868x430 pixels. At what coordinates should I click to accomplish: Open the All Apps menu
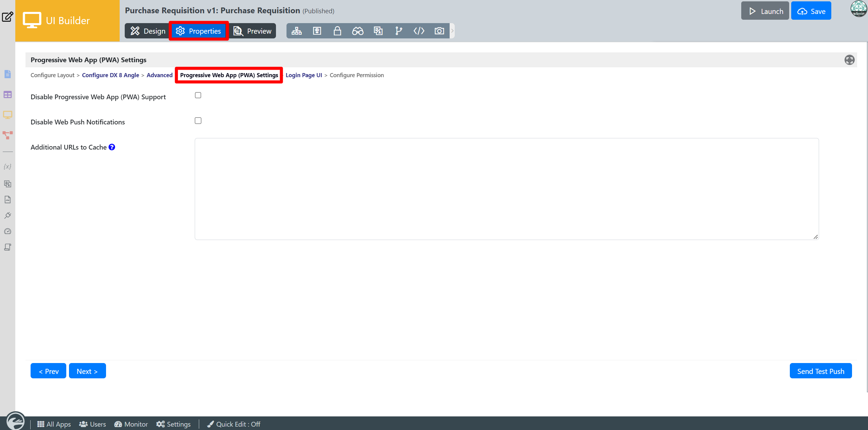[54, 424]
